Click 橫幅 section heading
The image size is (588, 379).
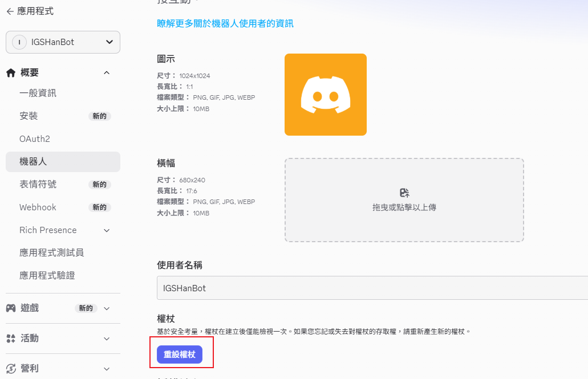tap(166, 163)
